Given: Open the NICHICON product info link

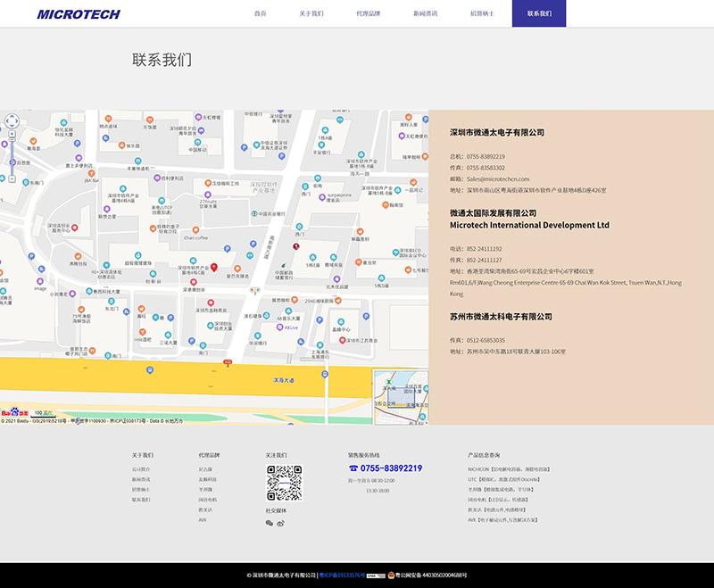Looking at the screenshot, I should [x=509, y=469].
